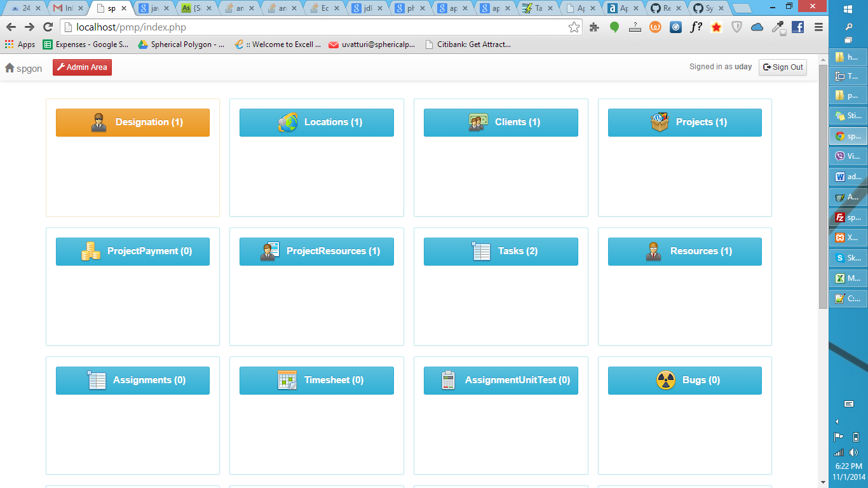Switch to the green As tab

pos(195,8)
